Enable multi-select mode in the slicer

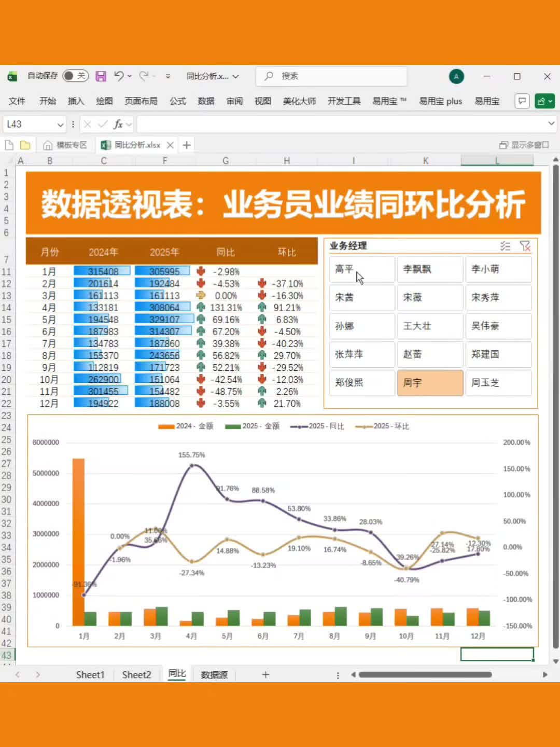click(506, 246)
